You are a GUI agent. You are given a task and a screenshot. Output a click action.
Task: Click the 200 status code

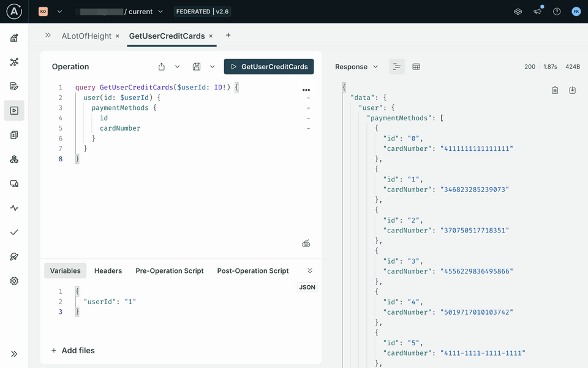tap(530, 66)
